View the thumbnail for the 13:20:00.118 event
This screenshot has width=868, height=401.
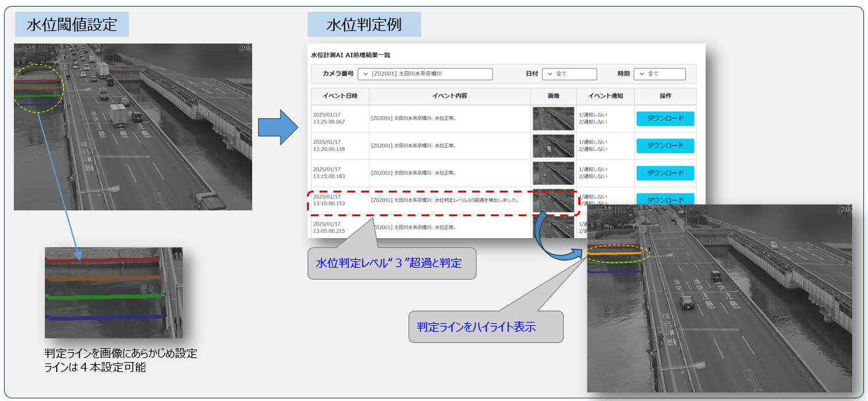[553, 146]
